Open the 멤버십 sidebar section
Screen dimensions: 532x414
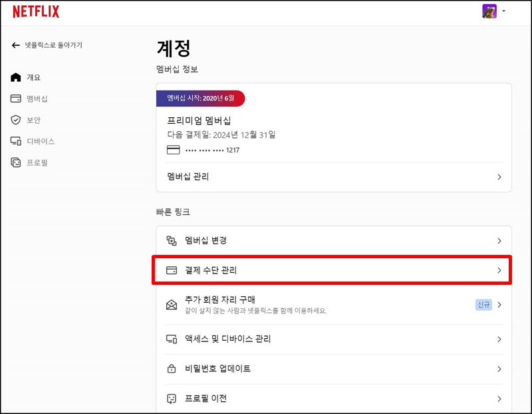tap(37, 99)
